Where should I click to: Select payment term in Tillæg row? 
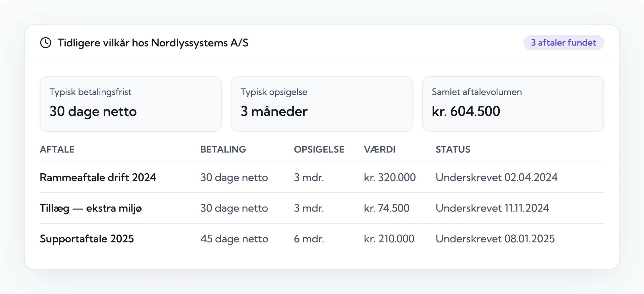[234, 209]
